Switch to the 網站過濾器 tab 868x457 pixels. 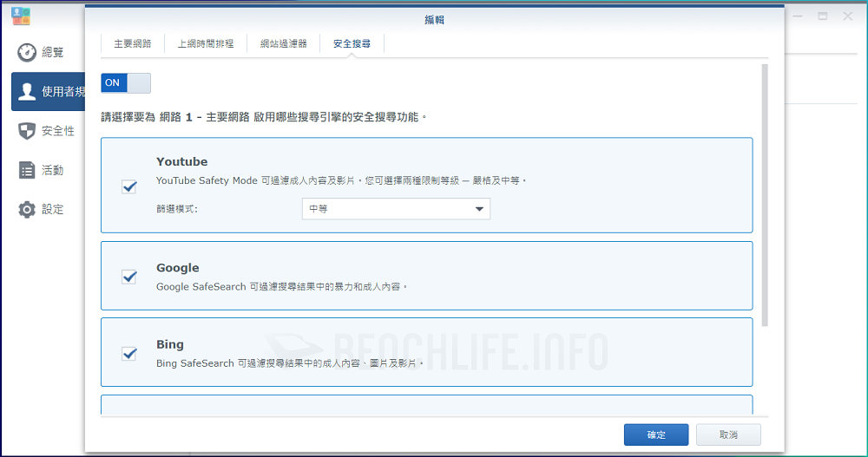tap(284, 43)
